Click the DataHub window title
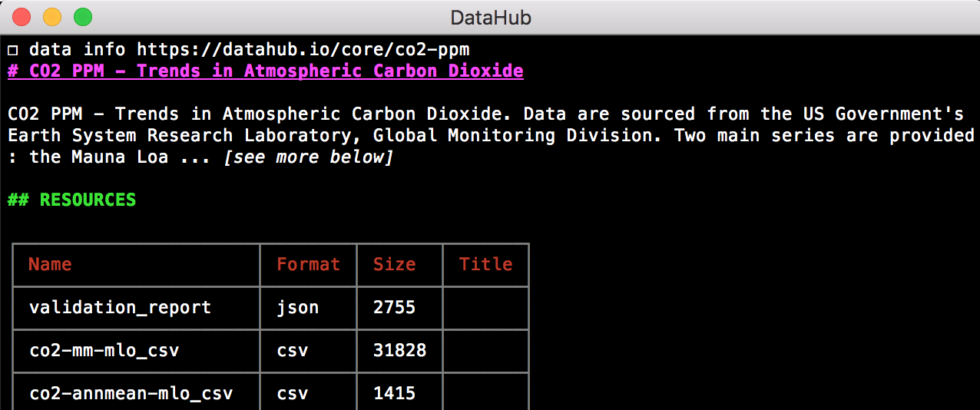This screenshot has width=980, height=410. click(490, 17)
